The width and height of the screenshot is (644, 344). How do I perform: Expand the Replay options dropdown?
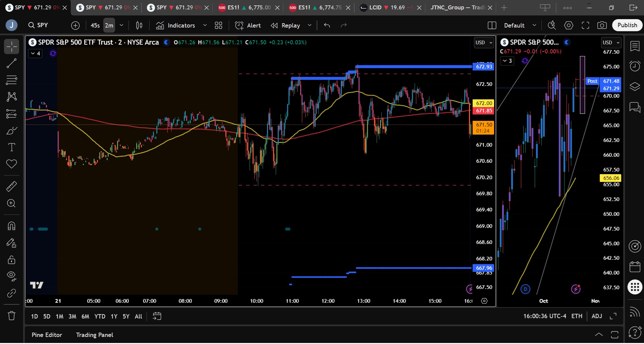click(310, 25)
